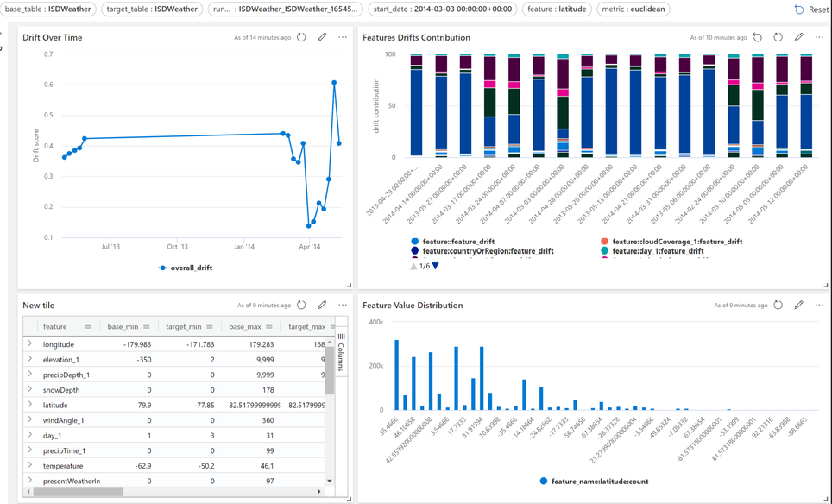Open the base_max column header menu

coord(269,326)
